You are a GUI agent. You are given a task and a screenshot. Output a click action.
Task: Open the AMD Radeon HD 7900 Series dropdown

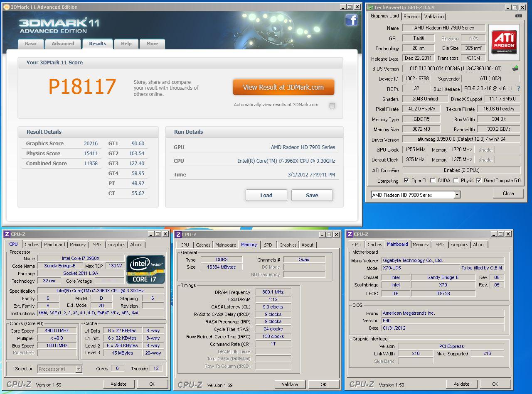457,195
